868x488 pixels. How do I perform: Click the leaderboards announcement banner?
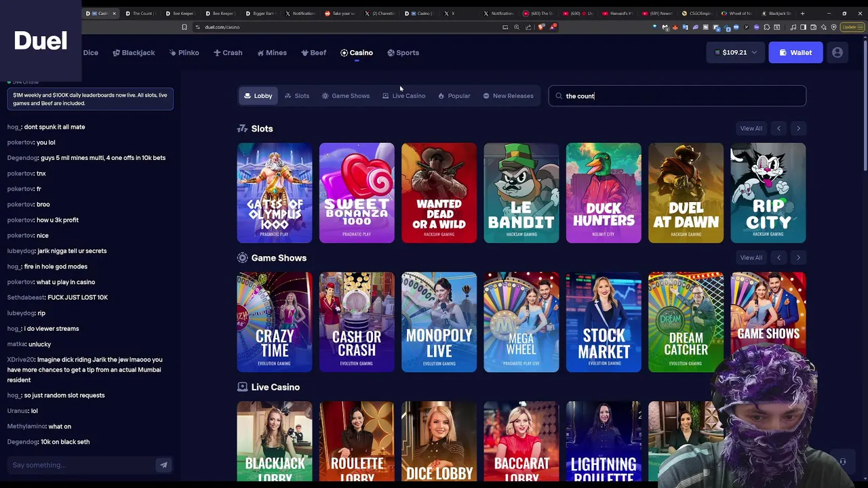[x=90, y=99]
